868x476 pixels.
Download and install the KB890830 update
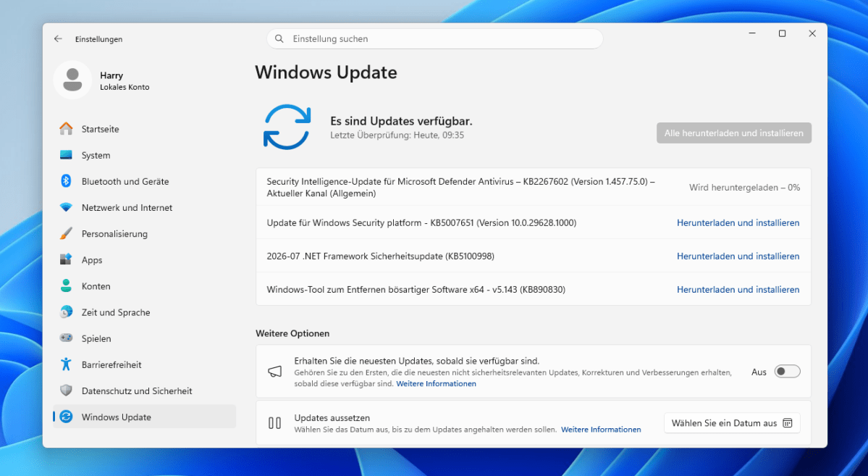738,289
